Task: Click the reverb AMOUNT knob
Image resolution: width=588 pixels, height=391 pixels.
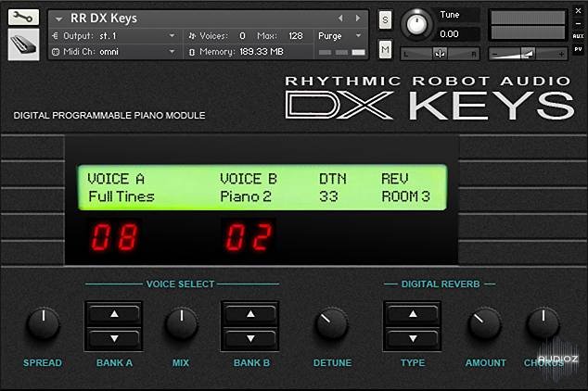Action: coord(484,323)
